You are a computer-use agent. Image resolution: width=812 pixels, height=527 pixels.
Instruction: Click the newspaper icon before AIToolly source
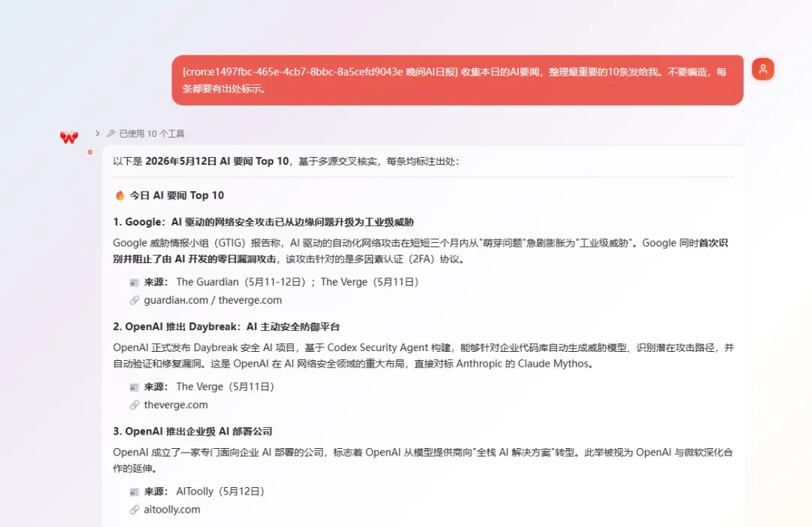click(134, 492)
